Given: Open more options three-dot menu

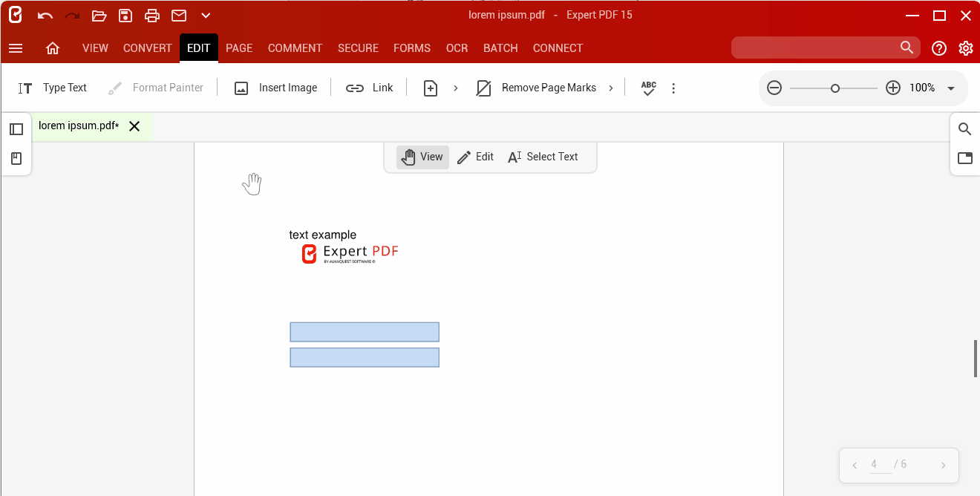Looking at the screenshot, I should [673, 88].
